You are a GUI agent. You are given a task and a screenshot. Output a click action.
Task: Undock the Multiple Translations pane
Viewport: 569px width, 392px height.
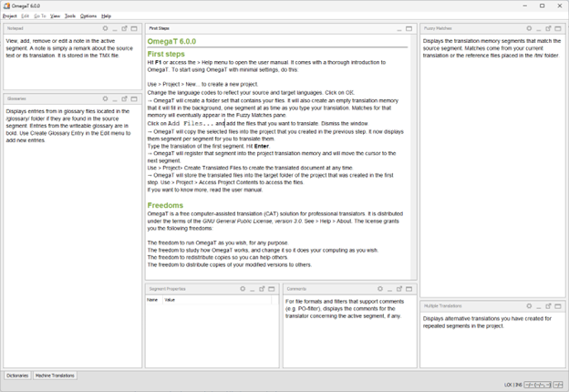click(x=548, y=306)
